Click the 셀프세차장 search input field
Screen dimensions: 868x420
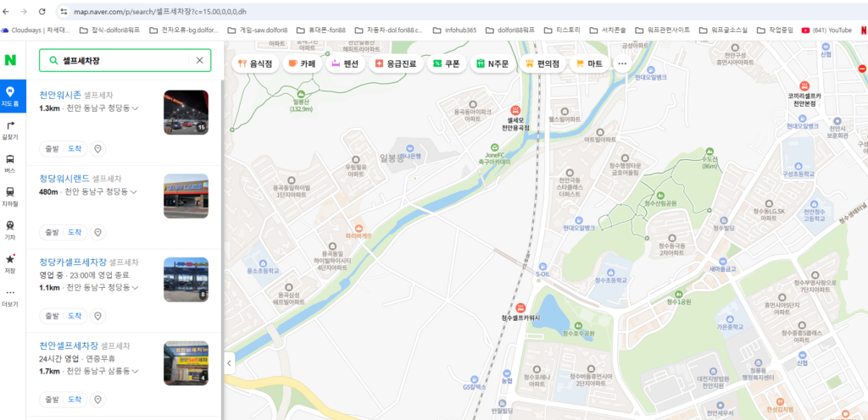pyautogui.click(x=123, y=60)
